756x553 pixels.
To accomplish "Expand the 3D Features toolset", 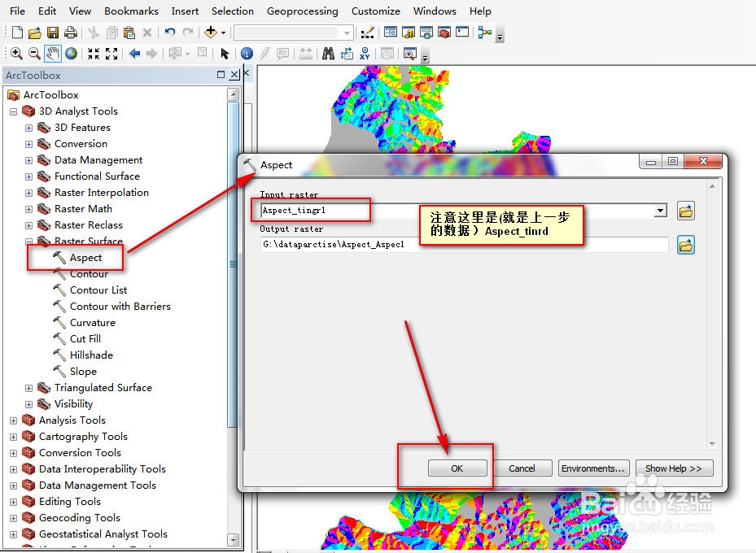I will tap(29, 128).
